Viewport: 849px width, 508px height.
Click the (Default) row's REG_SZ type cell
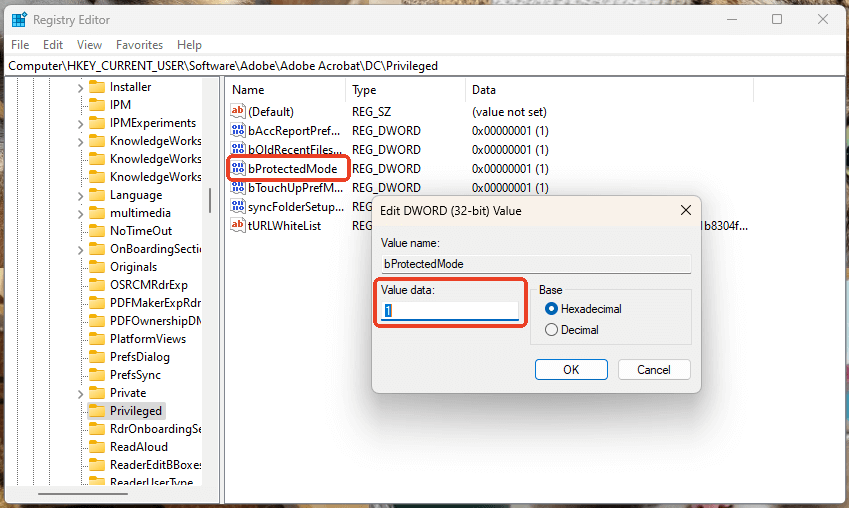[370, 112]
